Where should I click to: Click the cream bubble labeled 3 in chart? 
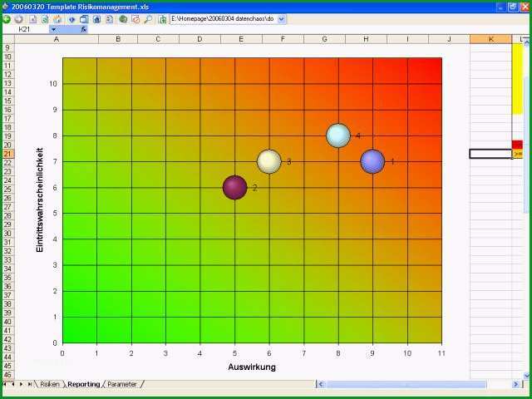pyautogui.click(x=269, y=161)
